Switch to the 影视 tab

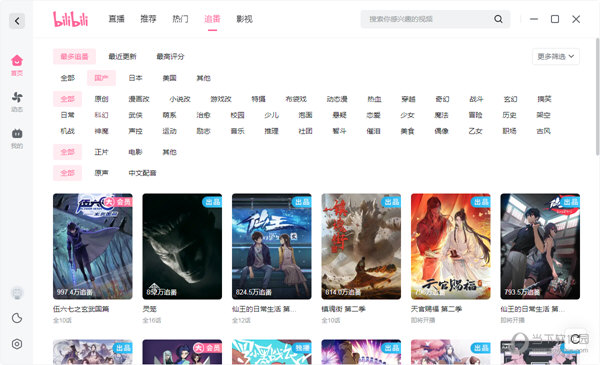(x=244, y=19)
